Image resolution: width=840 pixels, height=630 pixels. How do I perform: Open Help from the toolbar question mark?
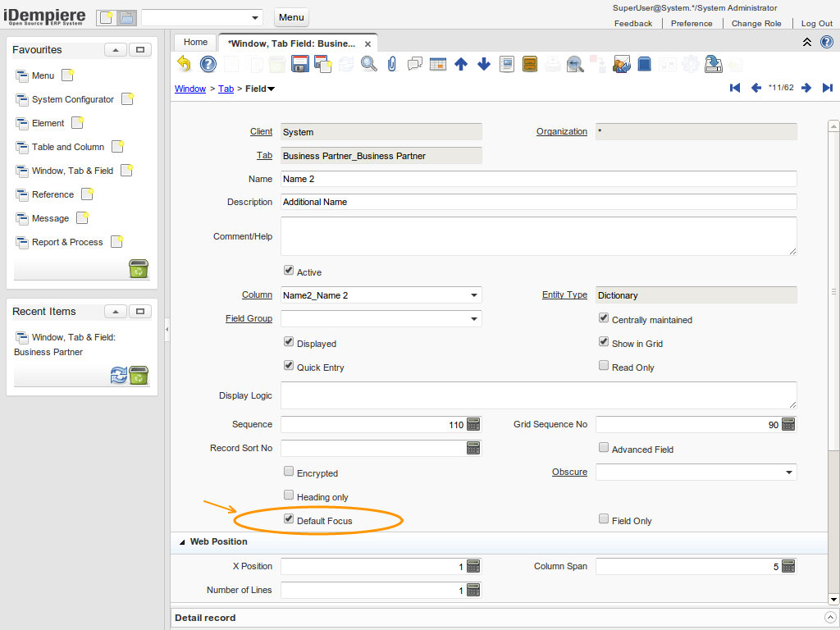coord(208,64)
